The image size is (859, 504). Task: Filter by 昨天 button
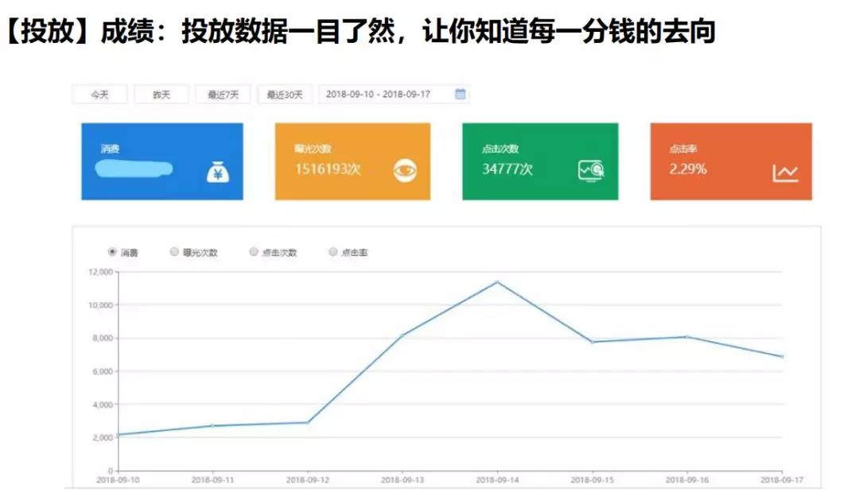(161, 95)
